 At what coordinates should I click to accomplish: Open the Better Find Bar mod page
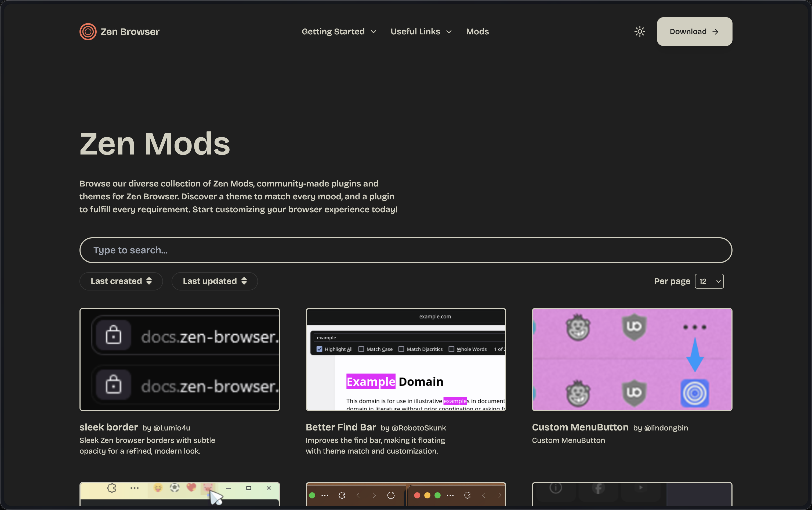click(340, 427)
